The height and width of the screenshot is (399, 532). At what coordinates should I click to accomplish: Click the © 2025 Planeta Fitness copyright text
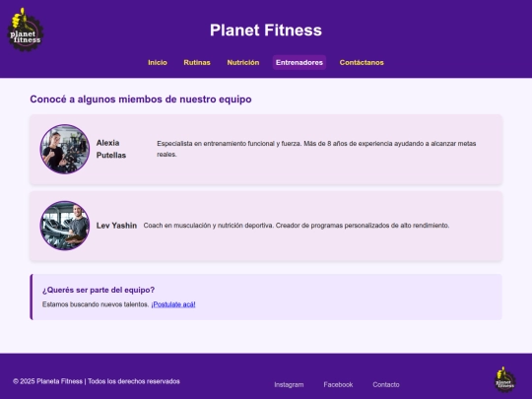click(x=97, y=381)
